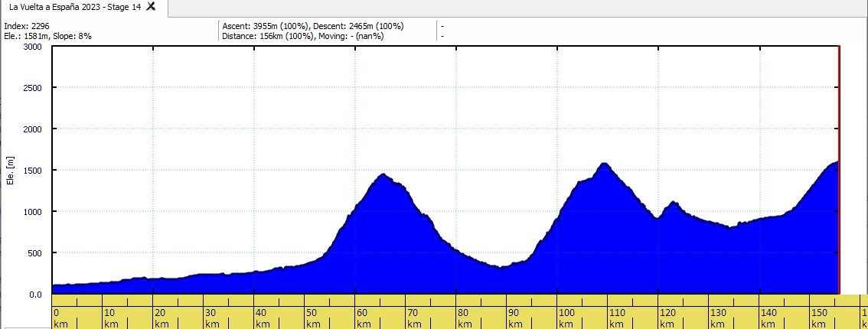Select the La Vuelta a España 2023 tab
This screenshot has height=329, width=868.
pos(75,7)
